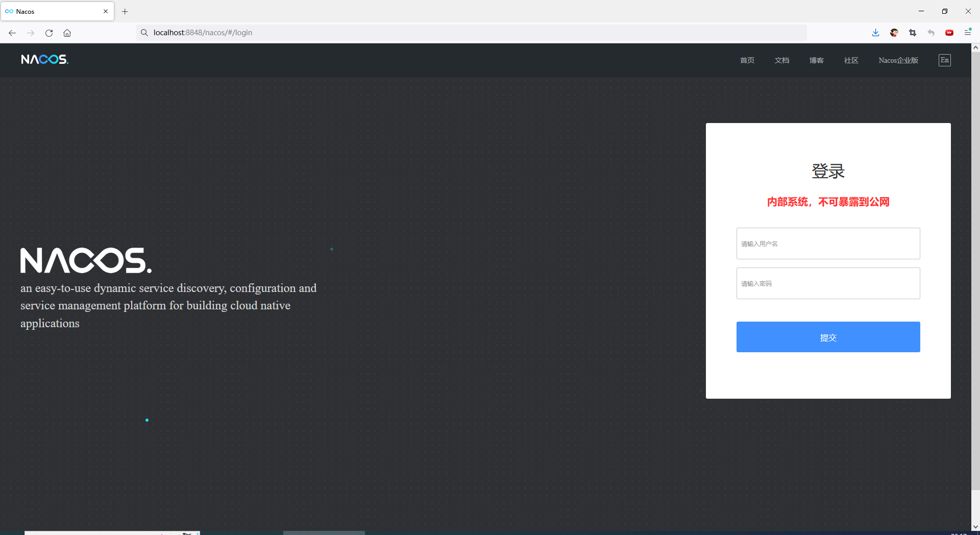
Task: Click the avatar extension icon in the toolbar
Action: (894, 33)
